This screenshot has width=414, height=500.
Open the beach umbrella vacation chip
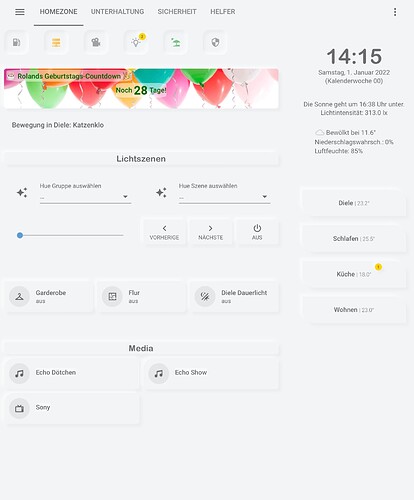coord(176,42)
